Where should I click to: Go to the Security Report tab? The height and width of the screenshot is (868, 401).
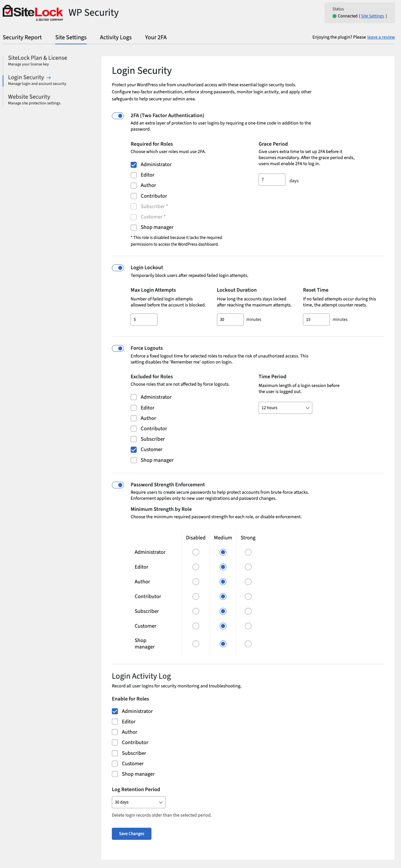[22, 37]
